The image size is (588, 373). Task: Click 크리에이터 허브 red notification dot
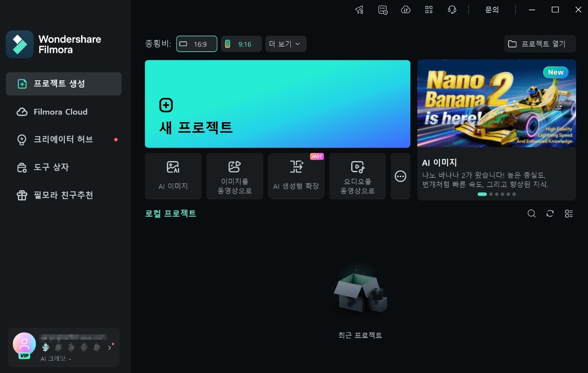(x=116, y=140)
